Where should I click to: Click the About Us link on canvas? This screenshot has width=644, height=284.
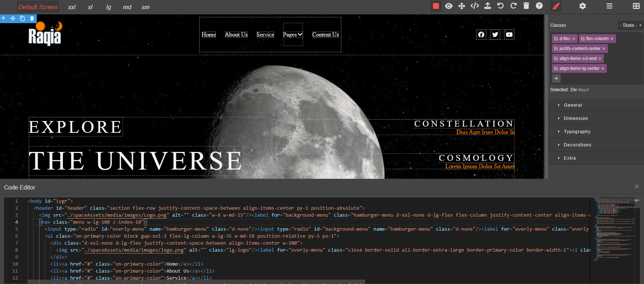tap(236, 35)
